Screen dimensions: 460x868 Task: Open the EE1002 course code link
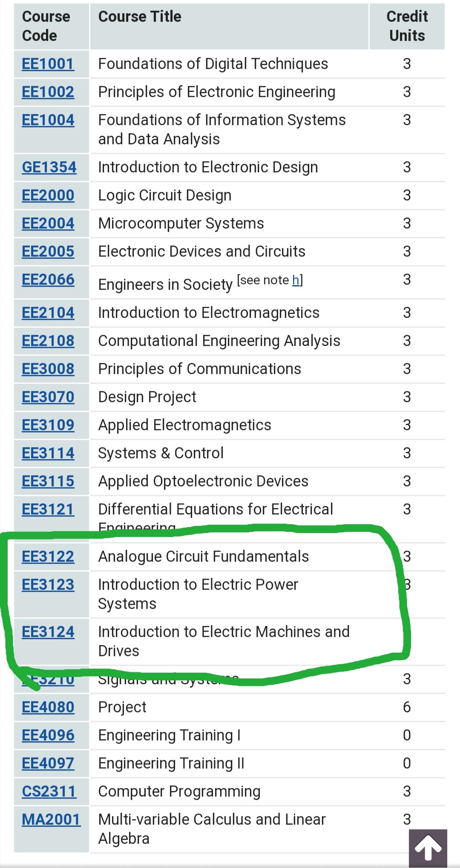coord(48,92)
